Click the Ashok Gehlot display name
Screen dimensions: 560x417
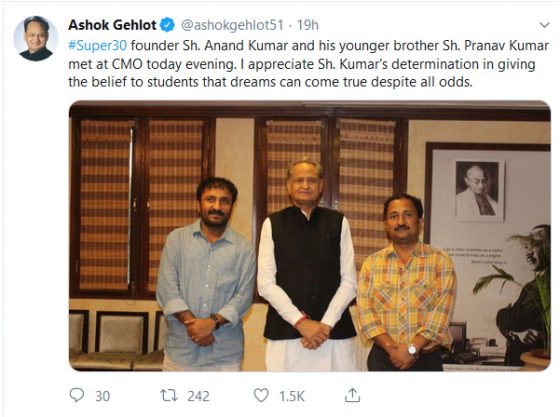(112, 25)
